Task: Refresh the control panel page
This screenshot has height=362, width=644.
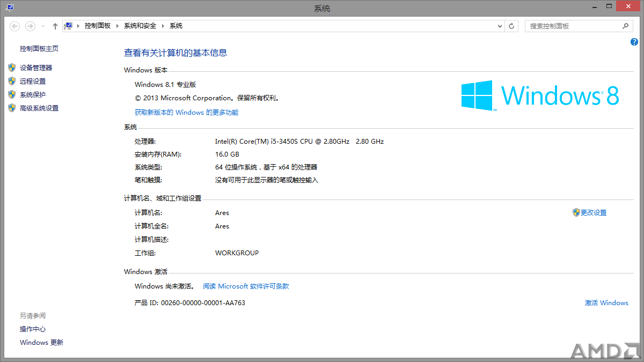Action: click(511, 26)
